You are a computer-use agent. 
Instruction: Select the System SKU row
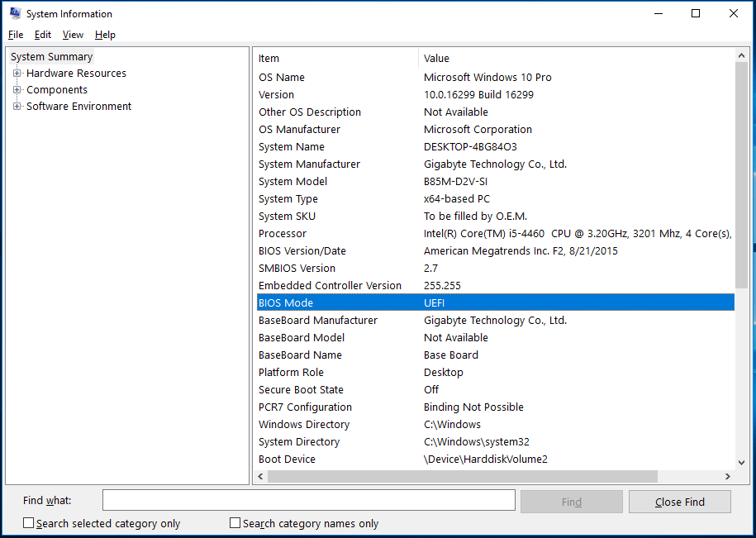(495, 216)
